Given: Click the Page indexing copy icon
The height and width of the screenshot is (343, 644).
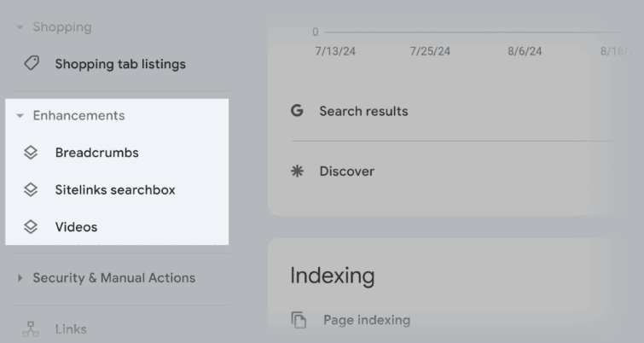Looking at the screenshot, I should click(x=299, y=320).
